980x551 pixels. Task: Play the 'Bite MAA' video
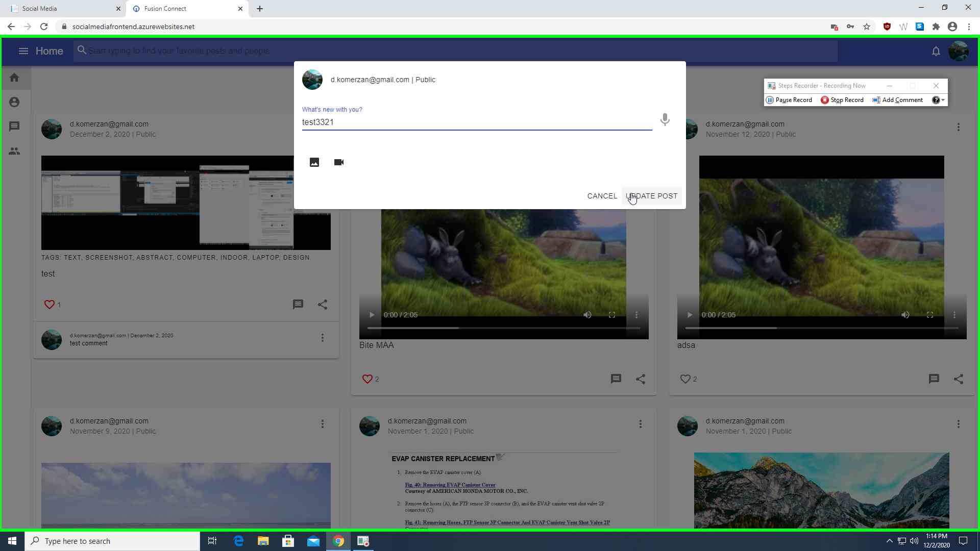[372, 315]
